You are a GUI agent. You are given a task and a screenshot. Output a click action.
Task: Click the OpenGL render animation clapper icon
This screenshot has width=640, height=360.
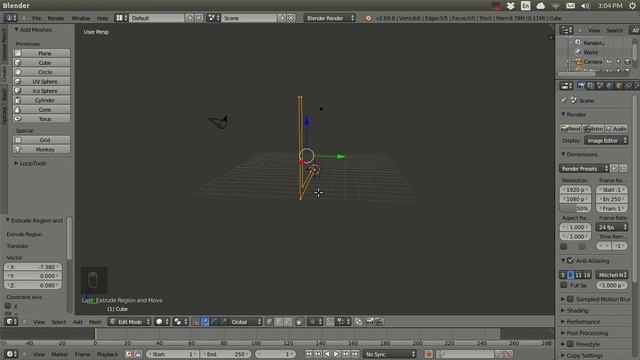coord(379,322)
